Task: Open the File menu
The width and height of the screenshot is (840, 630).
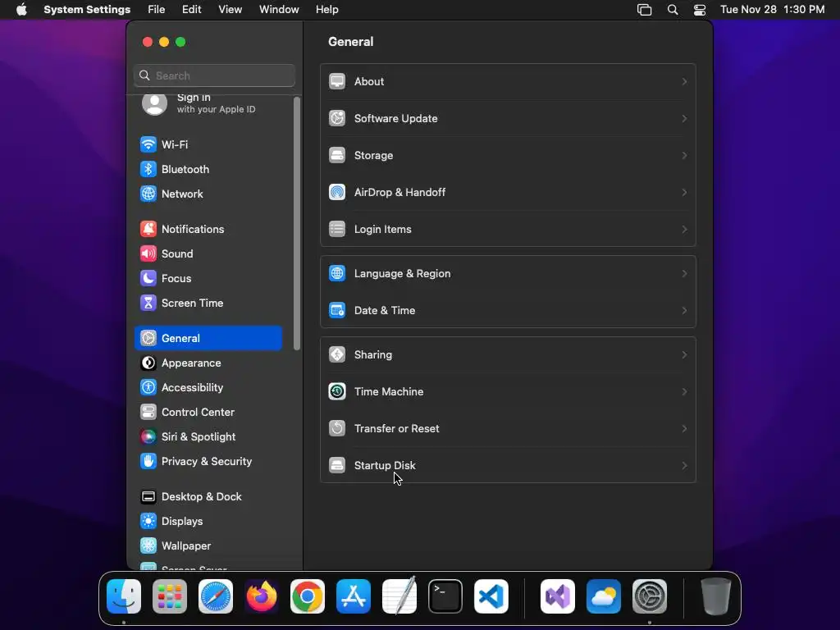Action: click(x=157, y=10)
